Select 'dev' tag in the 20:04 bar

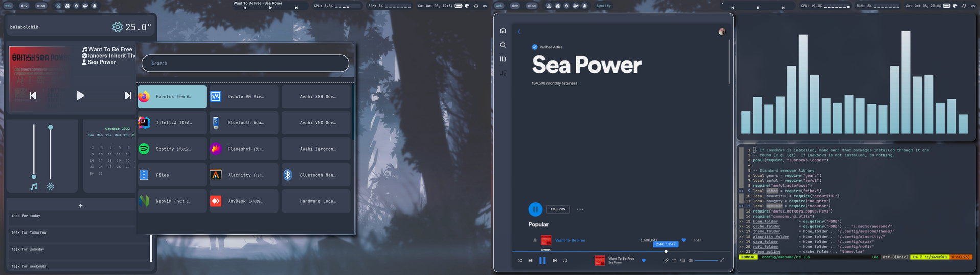pyautogui.click(x=515, y=6)
